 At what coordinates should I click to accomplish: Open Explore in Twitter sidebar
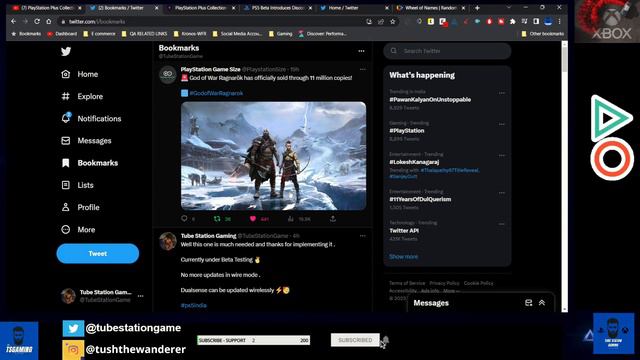point(82,96)
